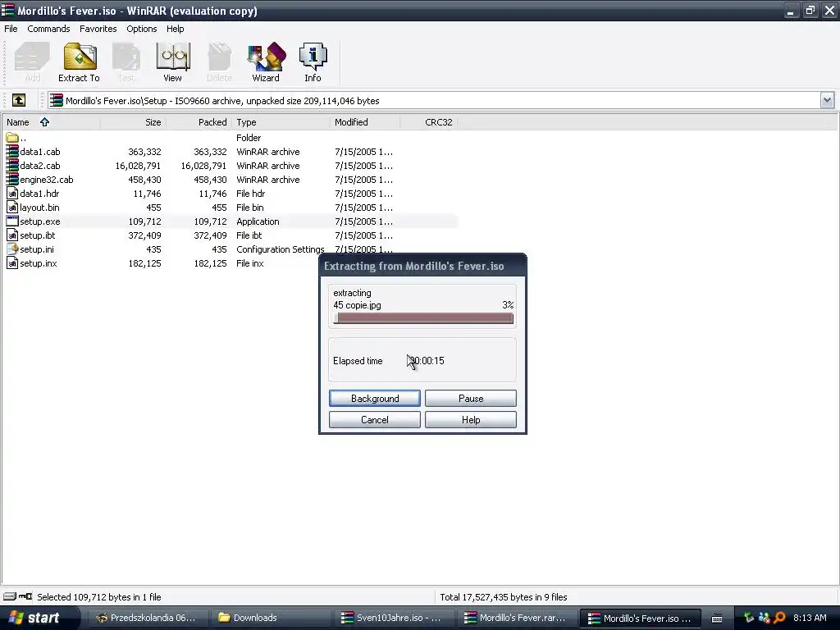Image resolution: width=840 pixels, height=630 pixels.
Task: Sort by Name column header
Action: tap(51, 122)
